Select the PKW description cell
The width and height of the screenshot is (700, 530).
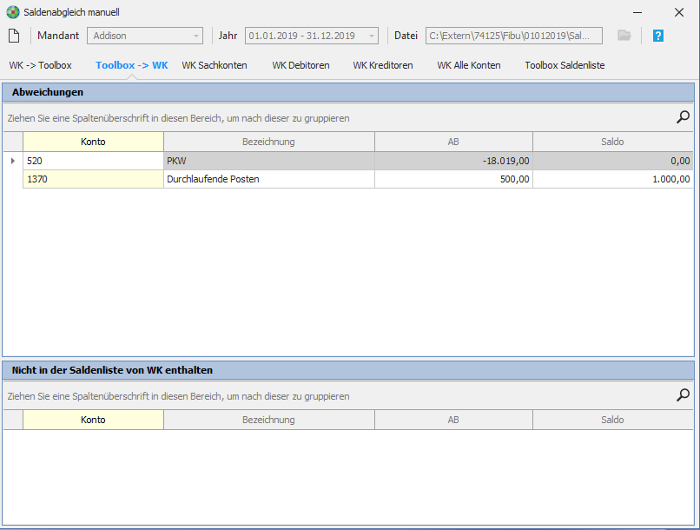(x=269, y=161)
